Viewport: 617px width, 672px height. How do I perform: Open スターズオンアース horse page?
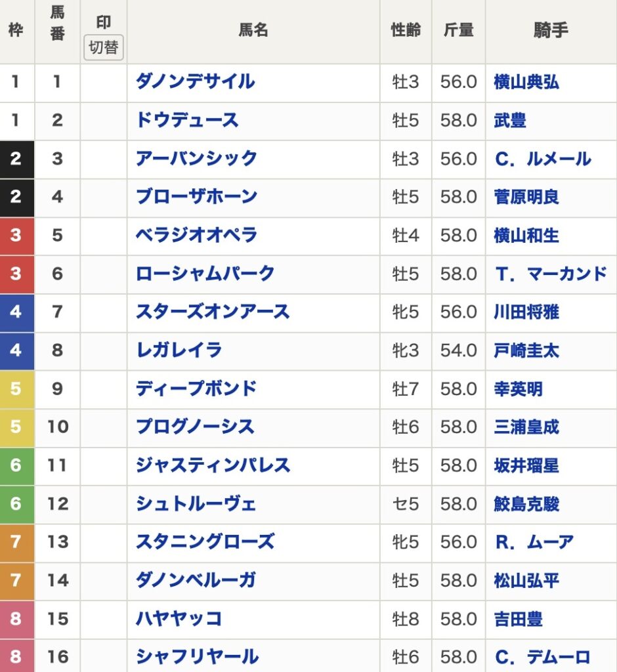pyautogui.click(x=212, y=312)
